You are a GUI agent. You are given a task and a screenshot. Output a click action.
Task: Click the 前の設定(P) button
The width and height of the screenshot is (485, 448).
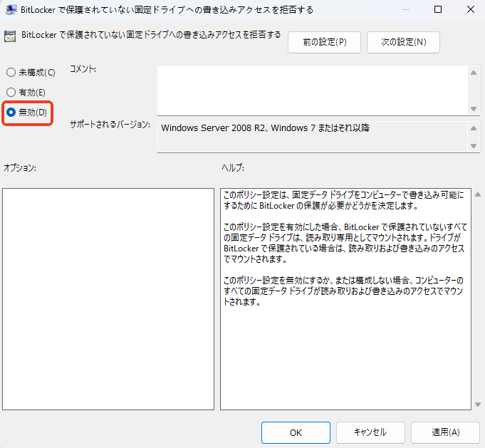point(324,42)
